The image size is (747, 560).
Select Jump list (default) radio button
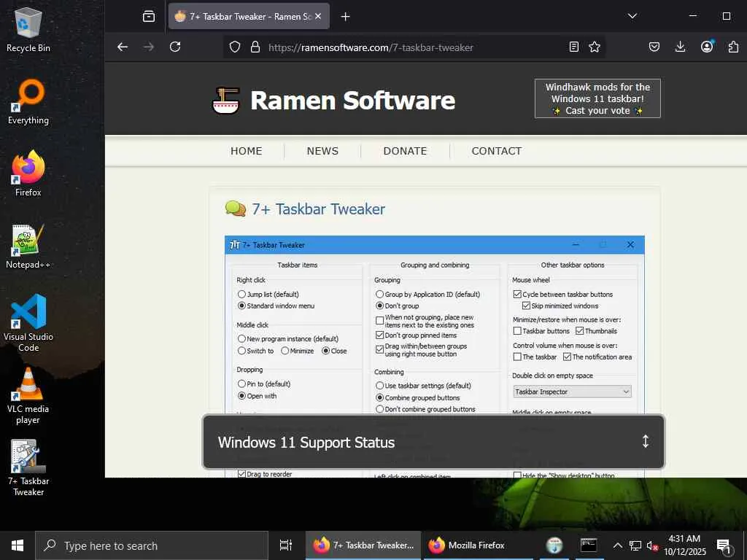(x=241, y=295)
